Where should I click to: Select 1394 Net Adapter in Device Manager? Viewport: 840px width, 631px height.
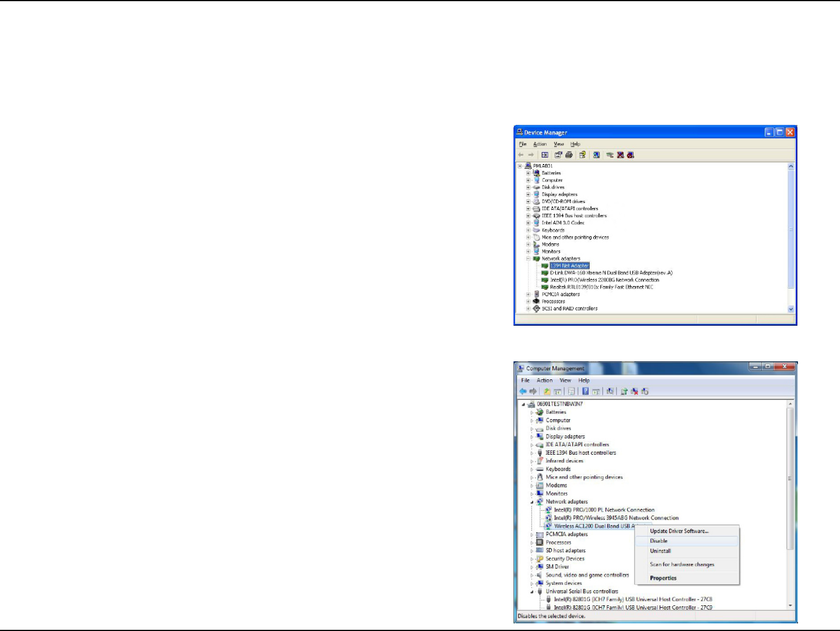pyautogui.click(x=570, y=266)
